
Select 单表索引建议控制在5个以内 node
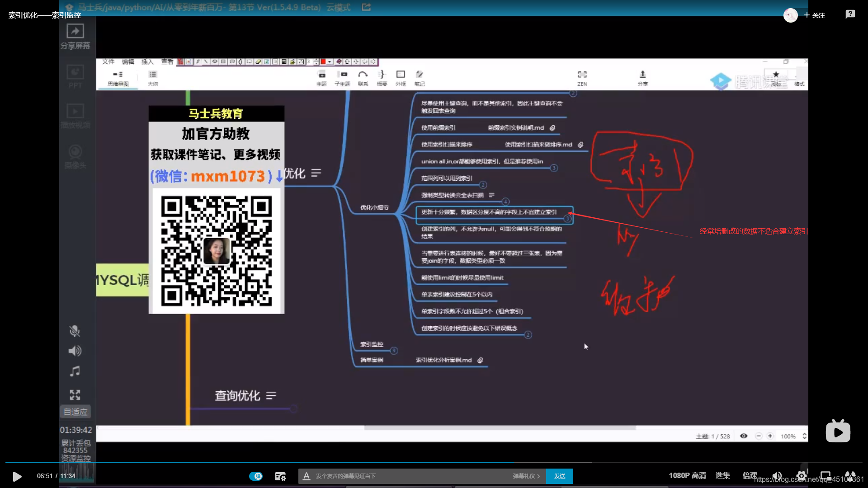click(457, 295)
